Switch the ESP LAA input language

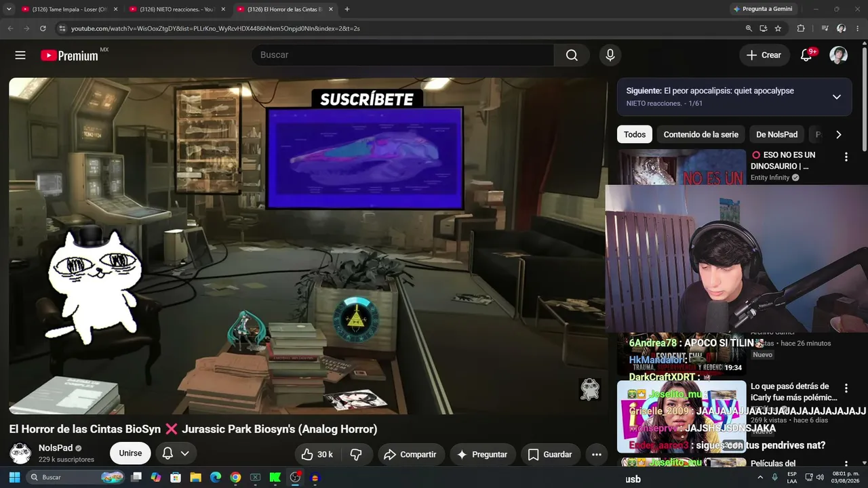point(792,477)
